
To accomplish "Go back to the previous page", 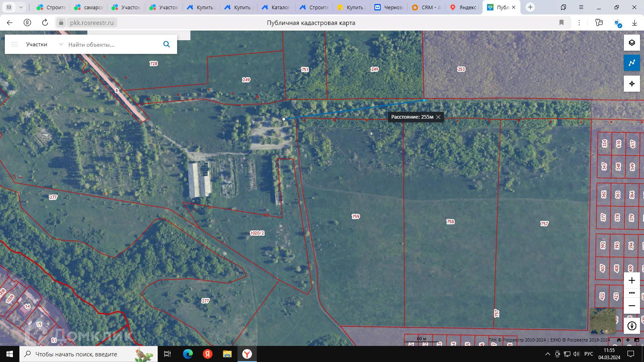I will click(10, 23).
